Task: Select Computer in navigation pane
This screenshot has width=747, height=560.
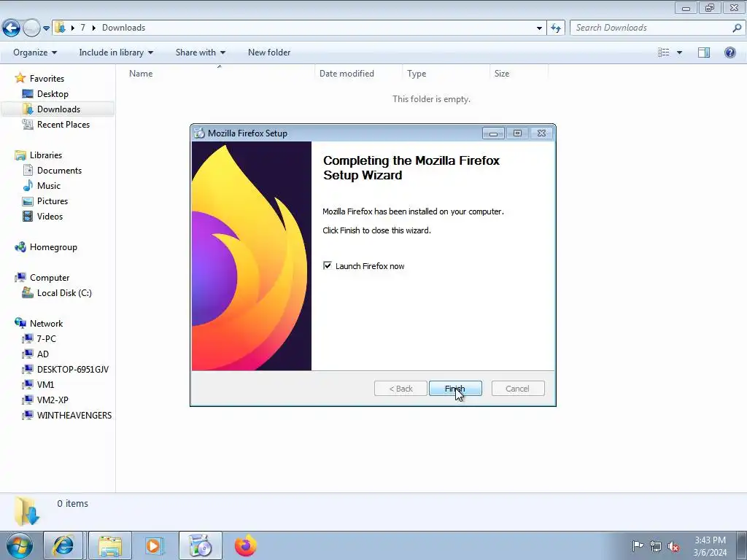Action: click(50, 278)
